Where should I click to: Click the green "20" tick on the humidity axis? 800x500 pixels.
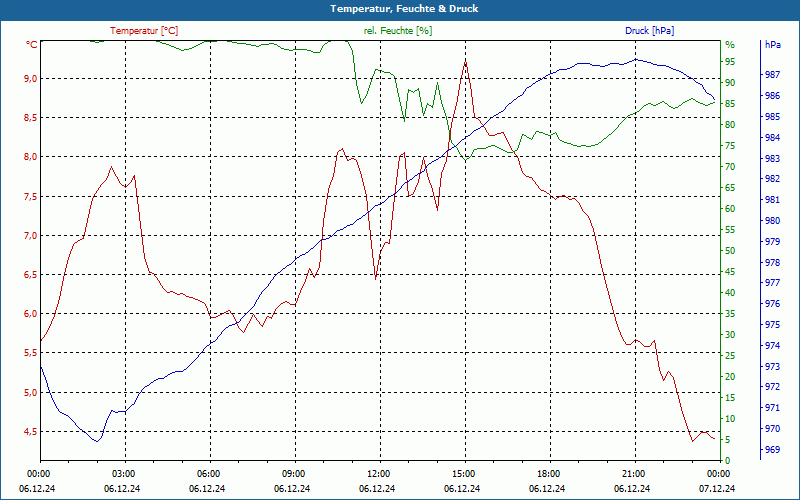pos(730,377)
